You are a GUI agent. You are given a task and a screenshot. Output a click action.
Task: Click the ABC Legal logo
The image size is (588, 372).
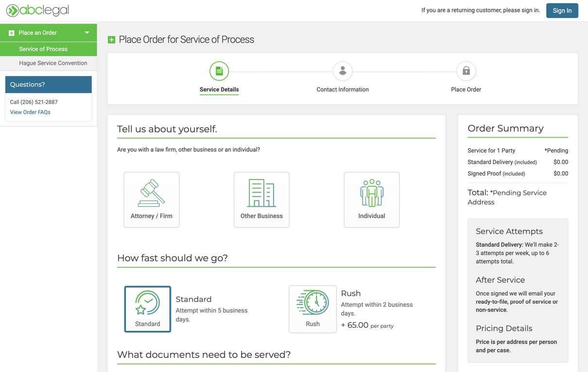click(37, 10)
